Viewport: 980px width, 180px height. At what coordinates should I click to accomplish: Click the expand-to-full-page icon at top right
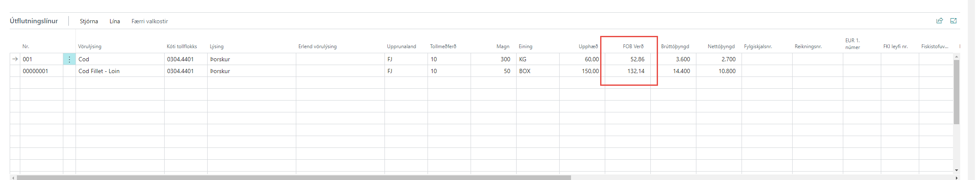point(953,21)
